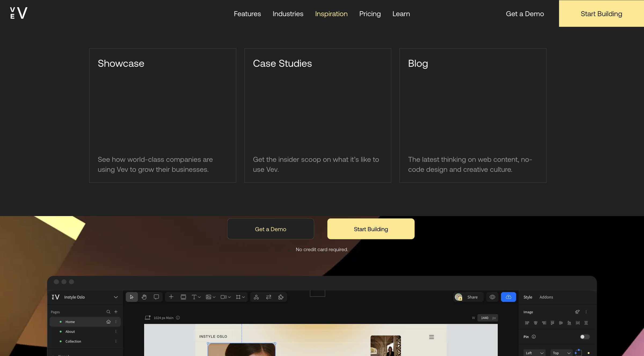
Task: Open the Showcase card
Action: coord(163,116)
